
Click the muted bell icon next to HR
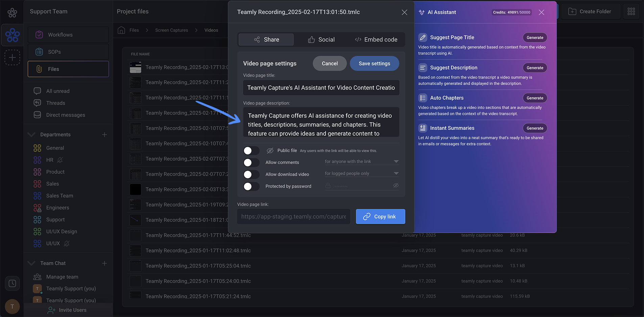(x=60, y=160)
